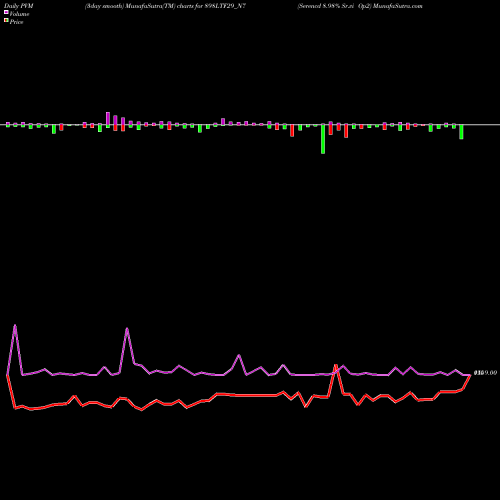Image resolution: width=500 pixels, height=500 pixels.
Task: Click the tallest magenta volume bar above the baseline
Action: coord(108,118)
